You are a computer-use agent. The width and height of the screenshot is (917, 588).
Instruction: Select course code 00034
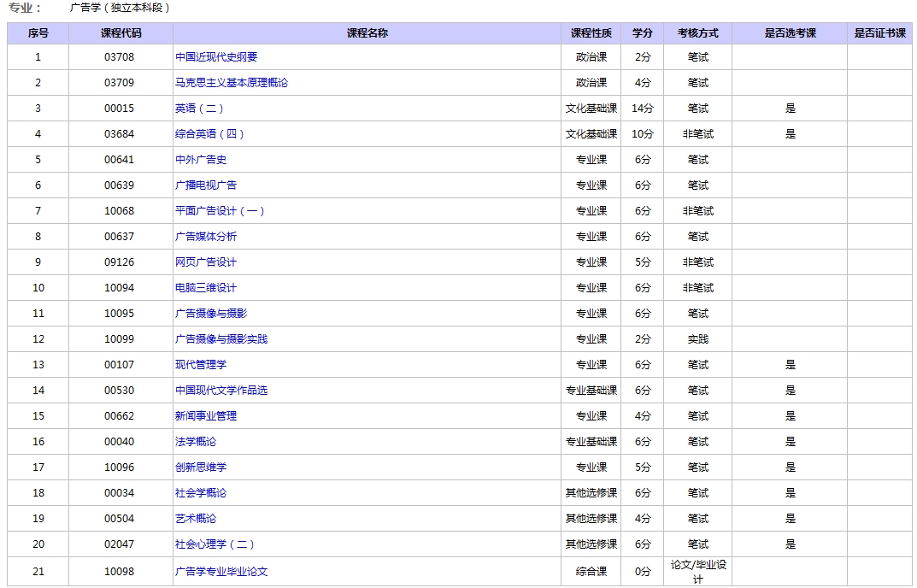point(120,493)
